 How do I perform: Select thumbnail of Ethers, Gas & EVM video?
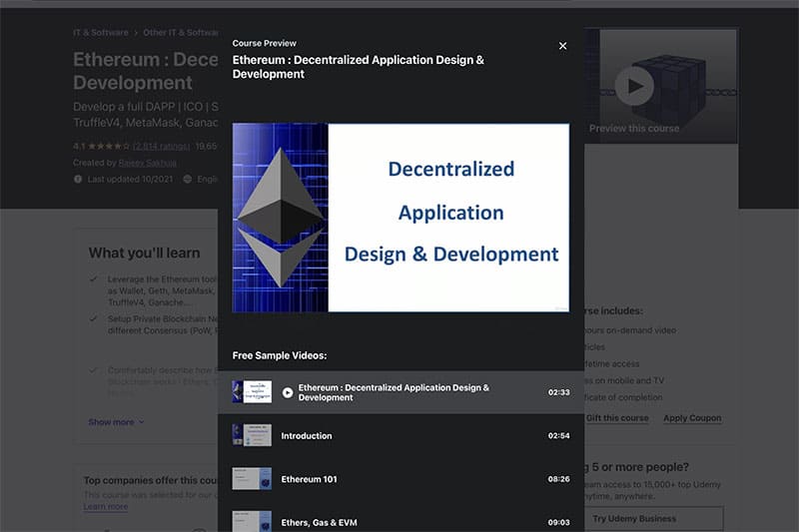252,521
